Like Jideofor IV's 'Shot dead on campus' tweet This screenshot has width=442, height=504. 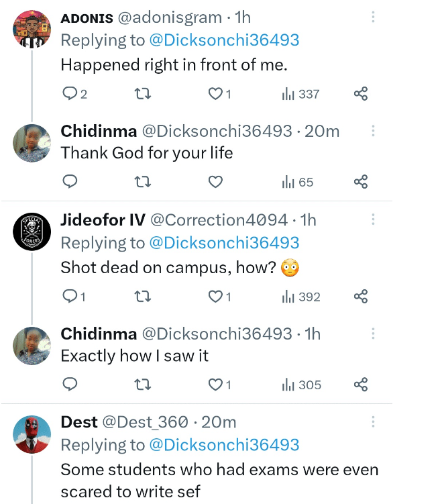(x=215, y=297)
